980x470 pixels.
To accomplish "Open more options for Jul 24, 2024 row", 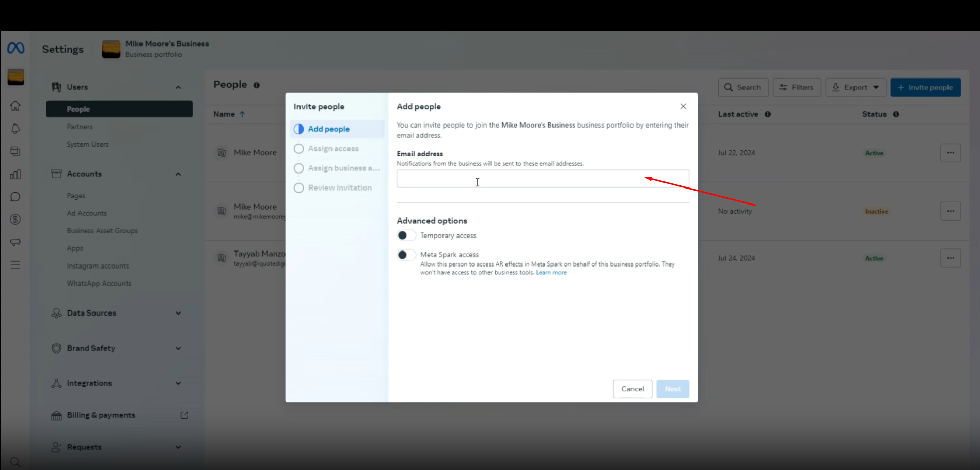I will (x=951, y=258).
